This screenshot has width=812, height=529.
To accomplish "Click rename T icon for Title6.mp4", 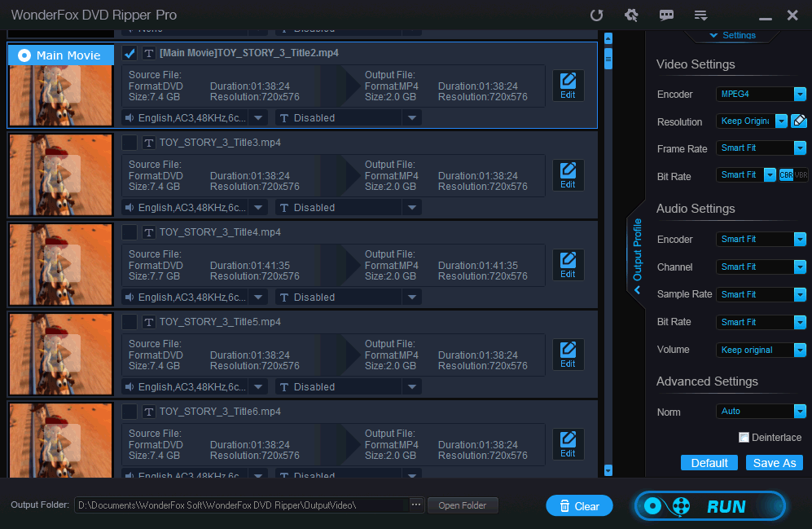I will pos(149,412).
